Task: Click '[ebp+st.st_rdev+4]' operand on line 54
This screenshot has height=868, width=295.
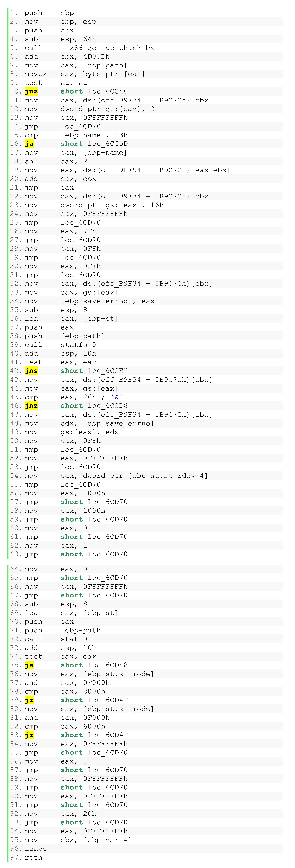Action: (168, 476)
